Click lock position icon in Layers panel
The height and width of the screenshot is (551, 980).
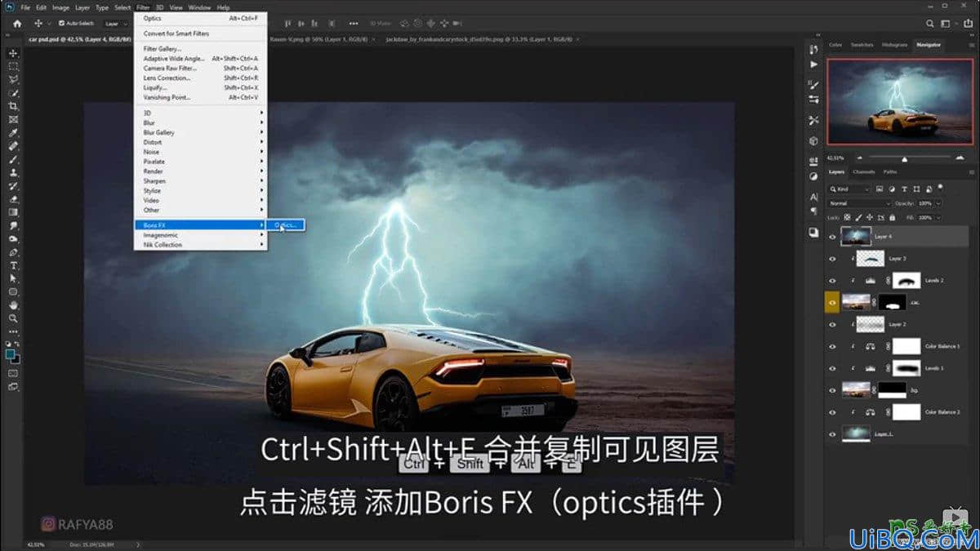[x=868, y=217]
